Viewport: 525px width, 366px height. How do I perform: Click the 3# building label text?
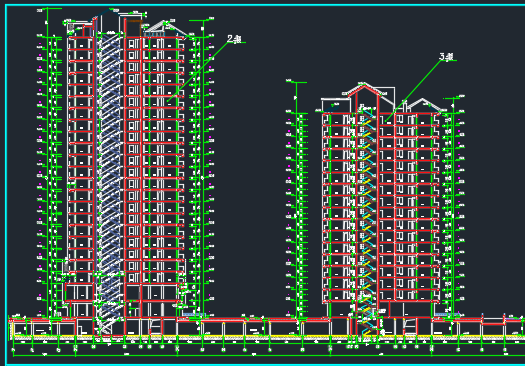click(x=446, y=57)
